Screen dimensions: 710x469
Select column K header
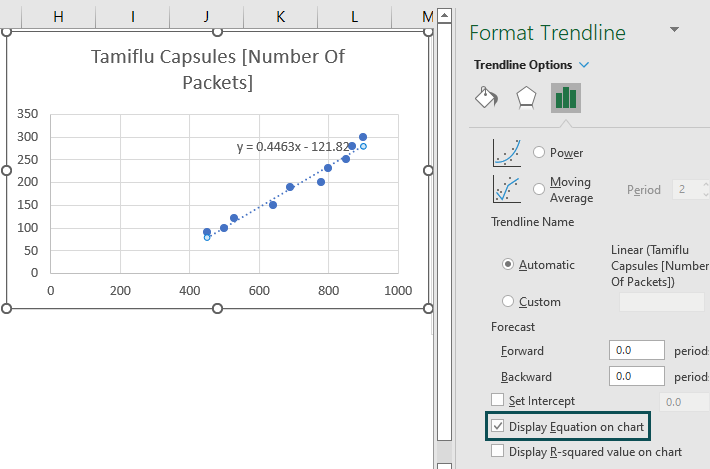tap(281, 17)
